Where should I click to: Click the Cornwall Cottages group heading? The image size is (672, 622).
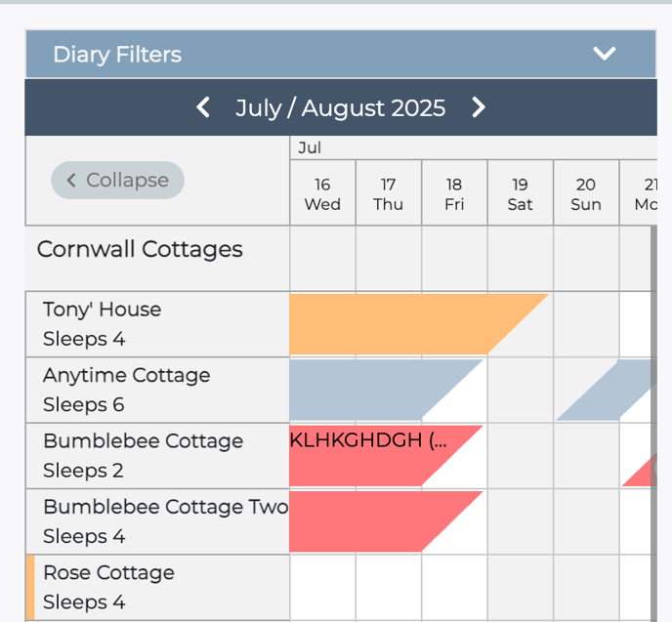[140, 249]
